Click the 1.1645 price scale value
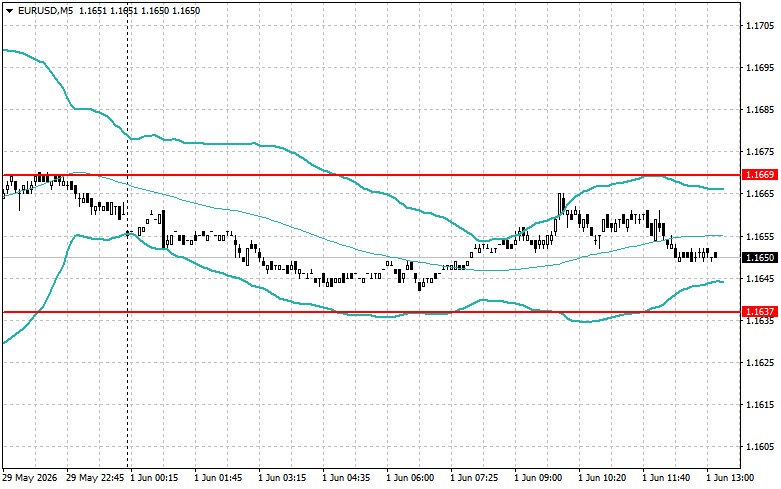781x489 pixels. [760, 278]
